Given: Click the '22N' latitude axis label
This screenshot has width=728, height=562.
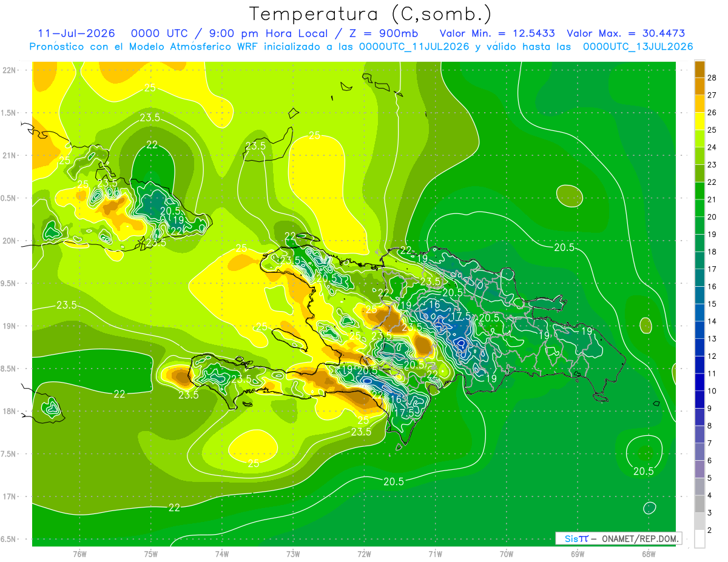Looking at the screenshot, I should tap(10, 70).
